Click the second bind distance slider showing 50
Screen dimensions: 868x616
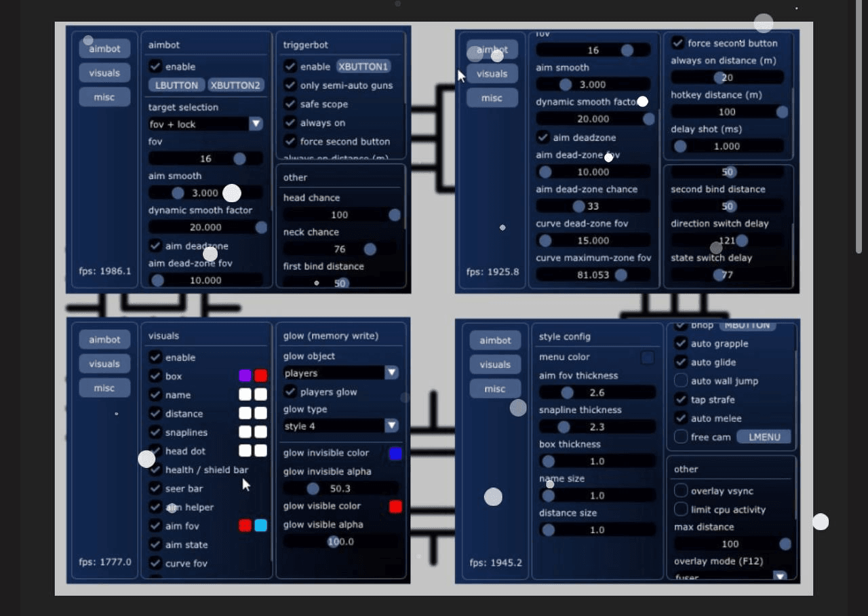tap(728, 206)
